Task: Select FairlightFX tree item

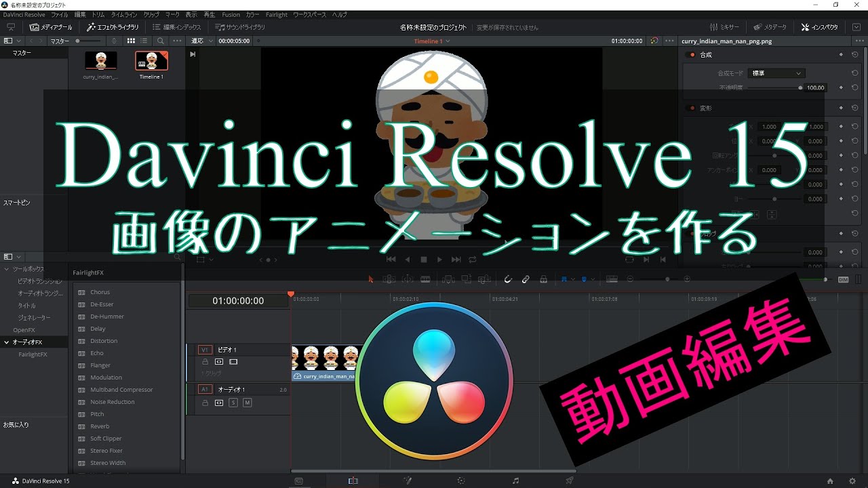Action: coord(33,354)
